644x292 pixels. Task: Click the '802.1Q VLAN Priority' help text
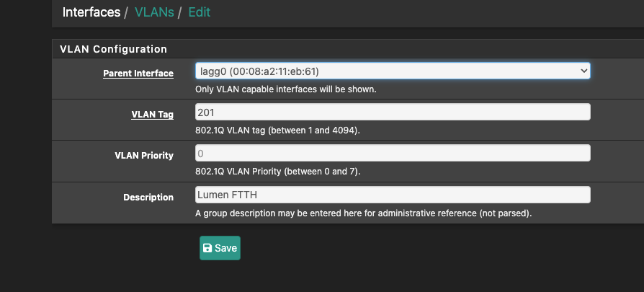click(x=277, y=172)
